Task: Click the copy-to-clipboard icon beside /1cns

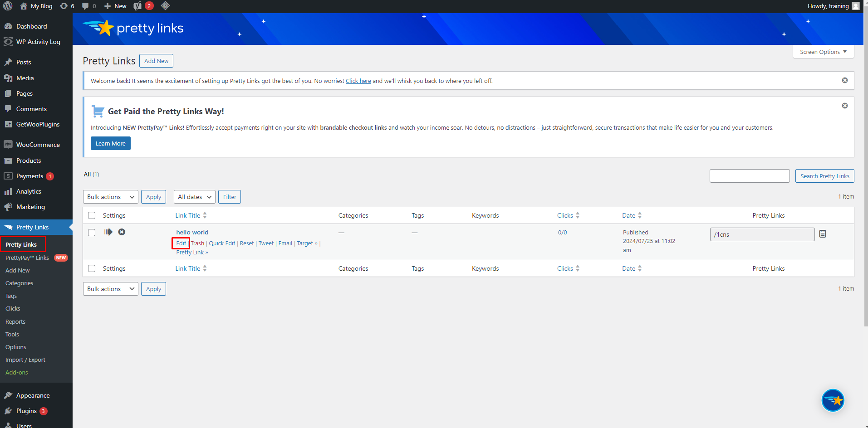Action: [823, 234]
